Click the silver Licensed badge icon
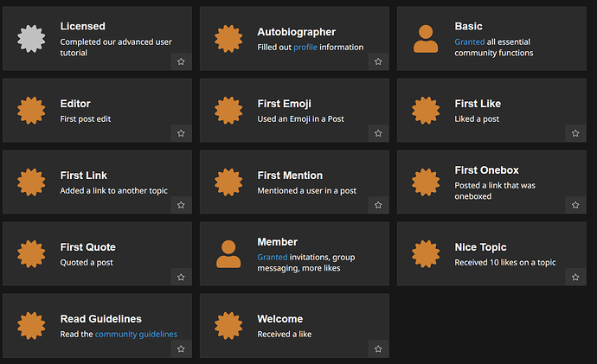The width and height of the screenshot is (597, 364). click(31, 38)
